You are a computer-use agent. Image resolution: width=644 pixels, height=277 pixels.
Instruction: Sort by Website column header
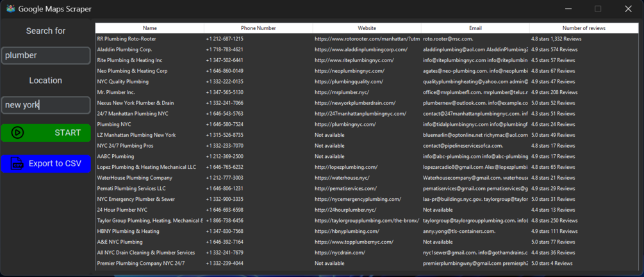click(367, 28)
